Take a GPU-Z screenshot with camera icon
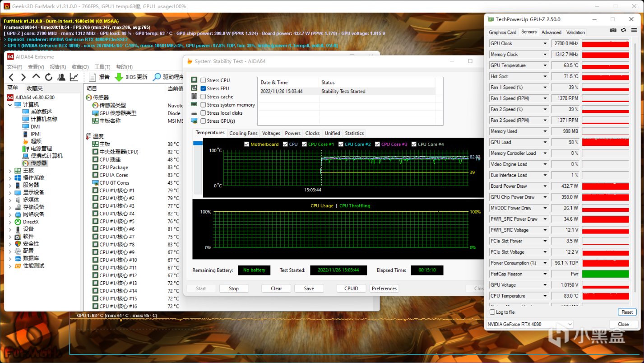Viewport: 644px width, 363px height. tap(613, 30)
